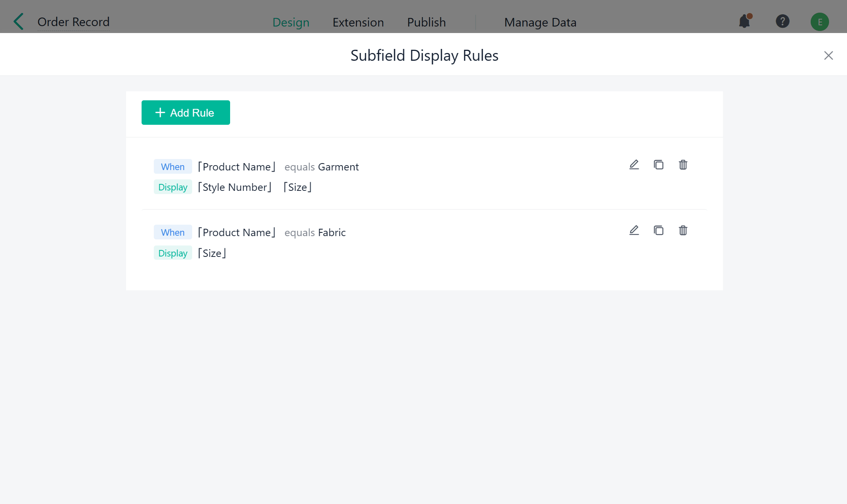Edit the Fabric display rule
The image size is (847, 504).
pyautogui.click(x=634, y=230)
